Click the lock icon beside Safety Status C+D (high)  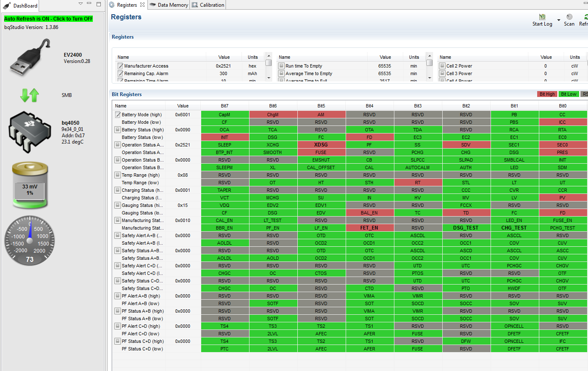(118, 281)
